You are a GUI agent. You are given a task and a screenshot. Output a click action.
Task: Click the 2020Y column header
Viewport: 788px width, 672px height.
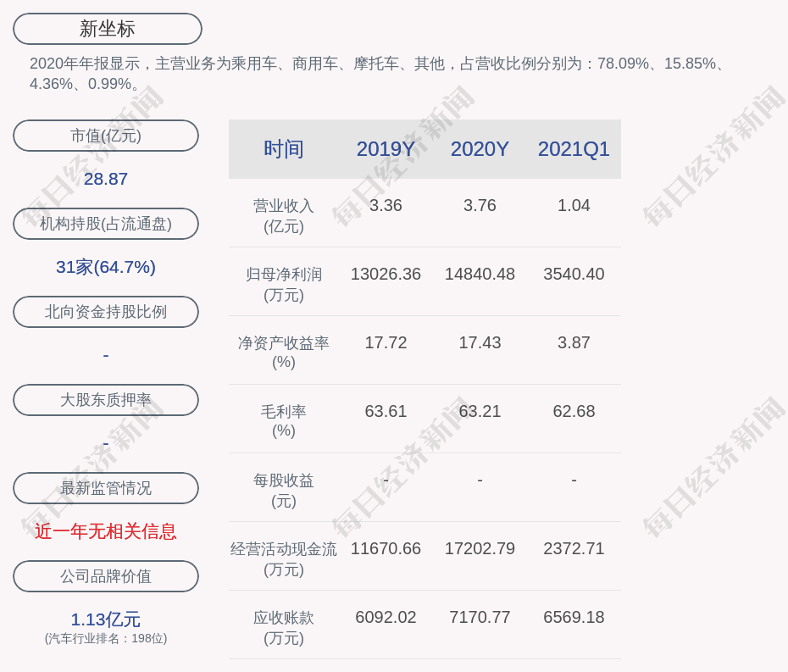click(x=480, y=149)
